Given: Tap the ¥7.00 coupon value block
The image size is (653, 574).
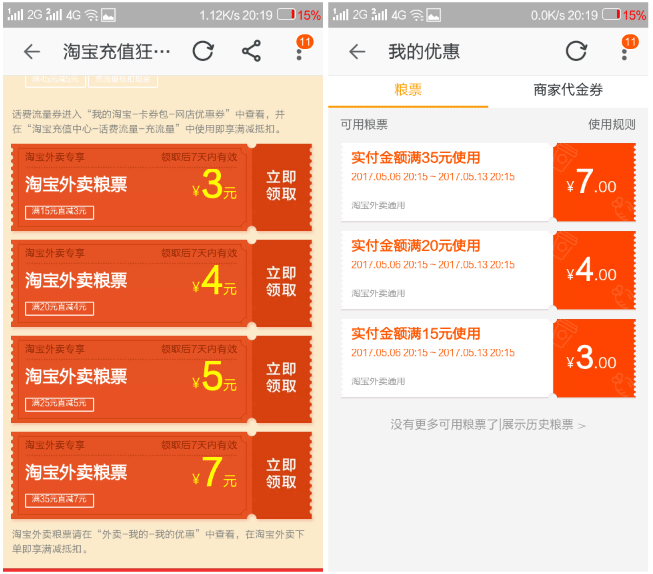Looking at the screenshot, I should (x=594, y=182).
